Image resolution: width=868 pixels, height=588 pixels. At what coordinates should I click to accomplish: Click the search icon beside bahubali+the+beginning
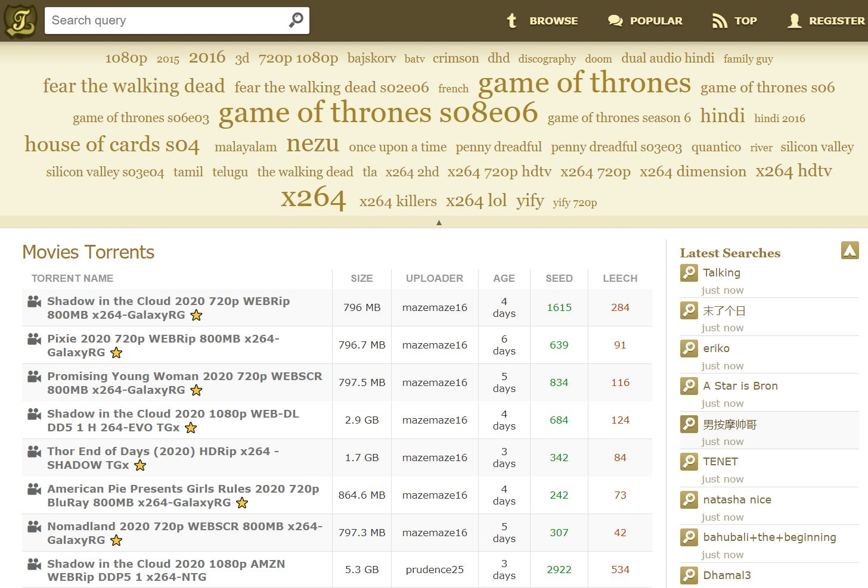point(689,537)
